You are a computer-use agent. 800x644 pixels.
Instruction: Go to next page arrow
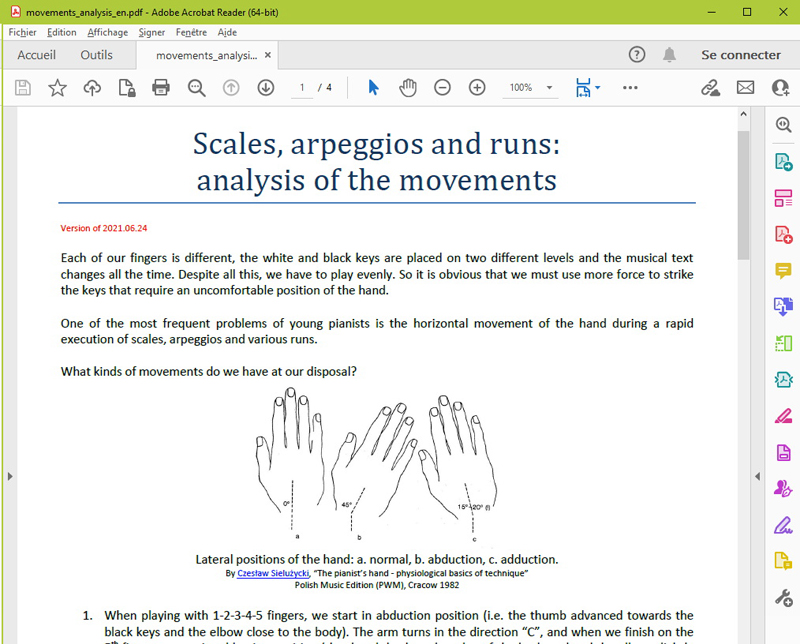(265, 88)
